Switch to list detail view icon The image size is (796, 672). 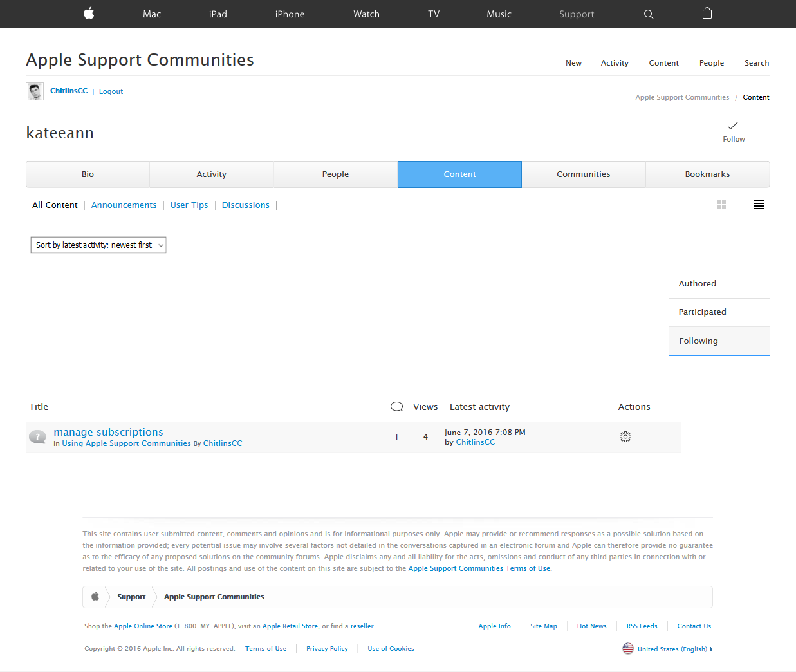click(759, 205)
